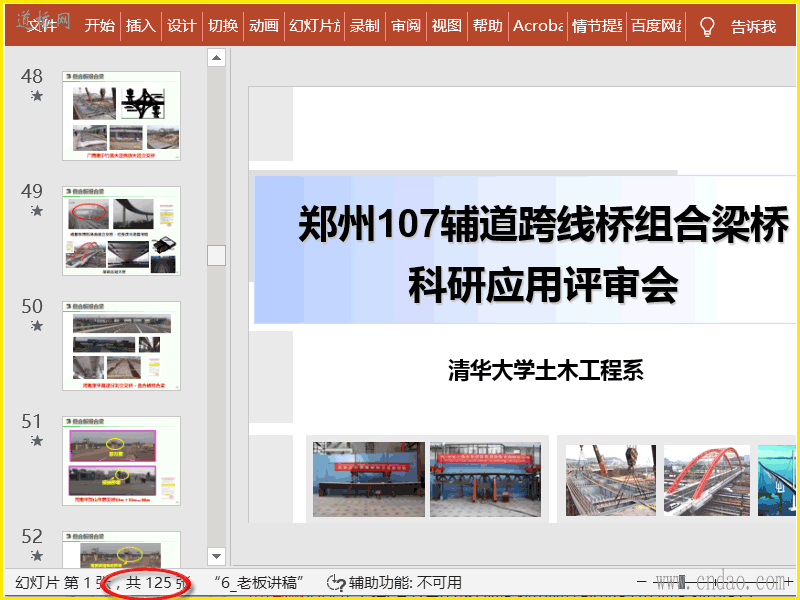The height and width of the screenshot is (600, 800).
Task: Select the red arch bridge photo
Action: tap(707, 480)
